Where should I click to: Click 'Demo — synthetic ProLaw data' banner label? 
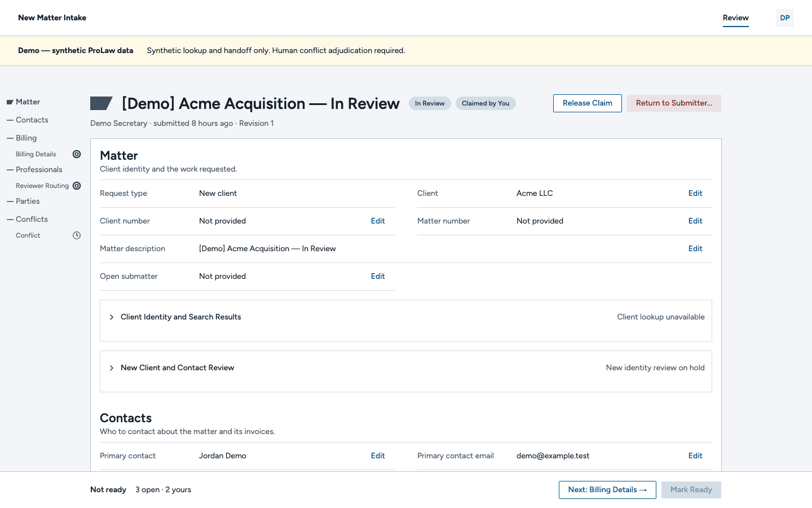coord(76,51)
